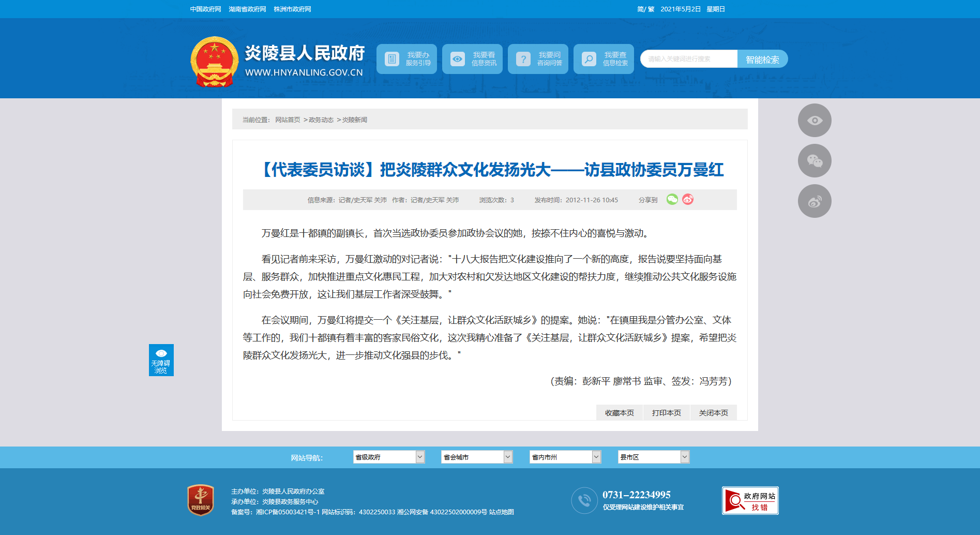
Task: Open the gray WeChat floating sidebar button
Action: (815, 161)
